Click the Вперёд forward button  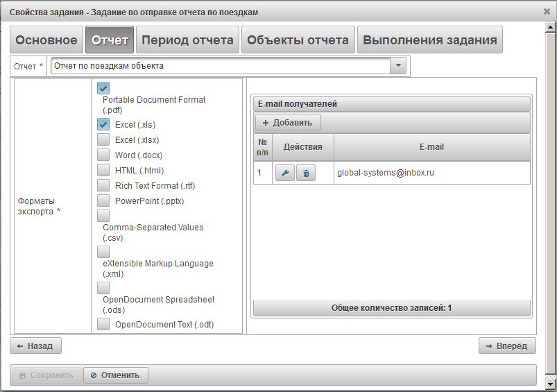click(506, 346)
